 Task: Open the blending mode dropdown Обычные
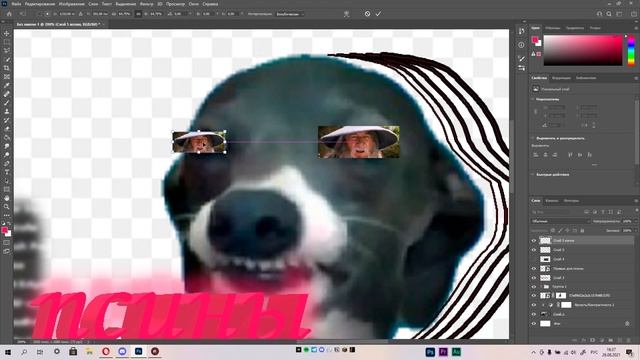point(561,221)
